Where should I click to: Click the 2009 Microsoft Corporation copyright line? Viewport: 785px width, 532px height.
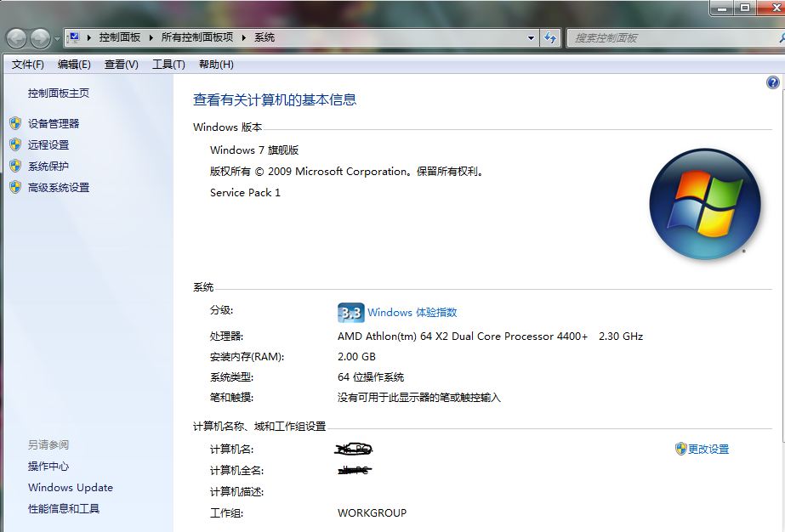point(348,172)
